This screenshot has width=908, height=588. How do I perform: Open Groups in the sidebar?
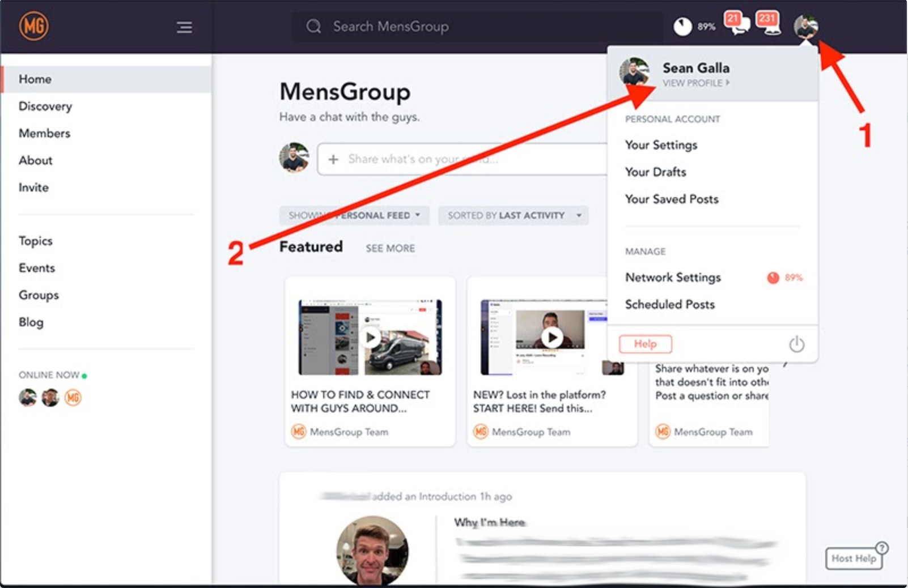click(x=39, y=295)
